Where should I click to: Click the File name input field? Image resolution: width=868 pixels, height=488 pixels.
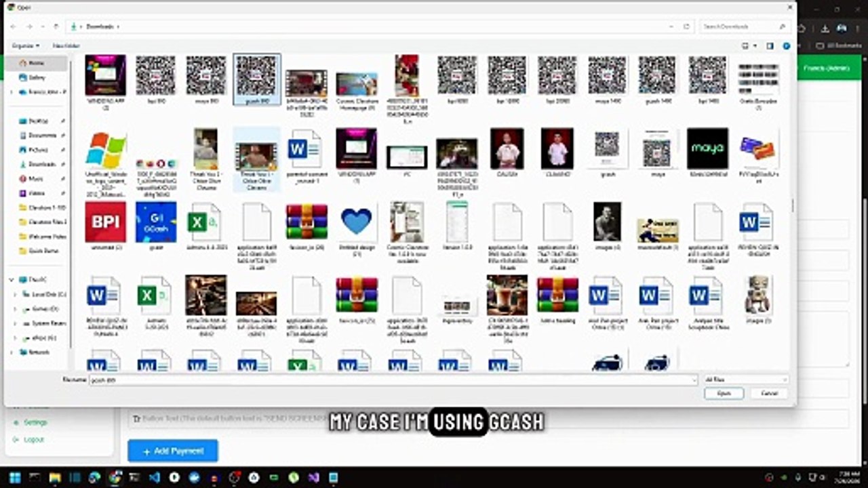pos(393,380)
